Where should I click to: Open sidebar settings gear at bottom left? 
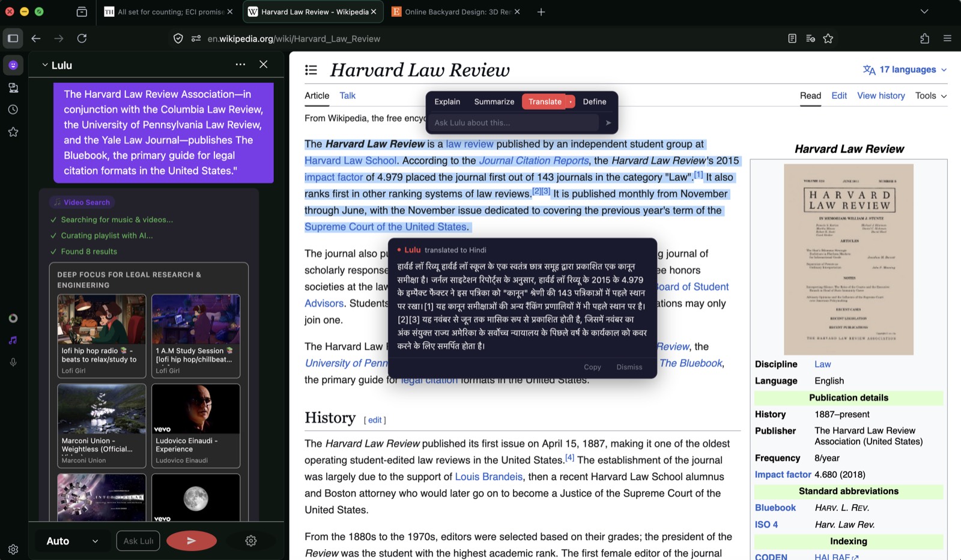point(13,549)
